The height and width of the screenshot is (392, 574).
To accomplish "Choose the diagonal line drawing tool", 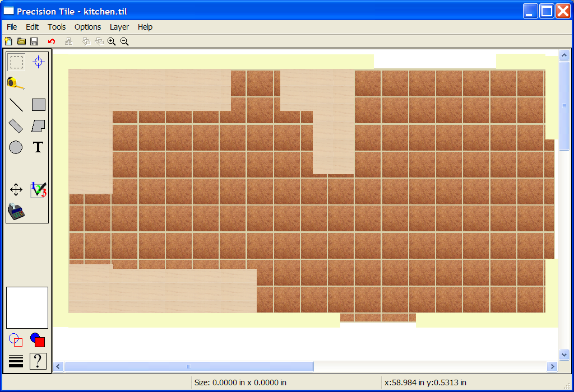I will [x=16, y=105].
